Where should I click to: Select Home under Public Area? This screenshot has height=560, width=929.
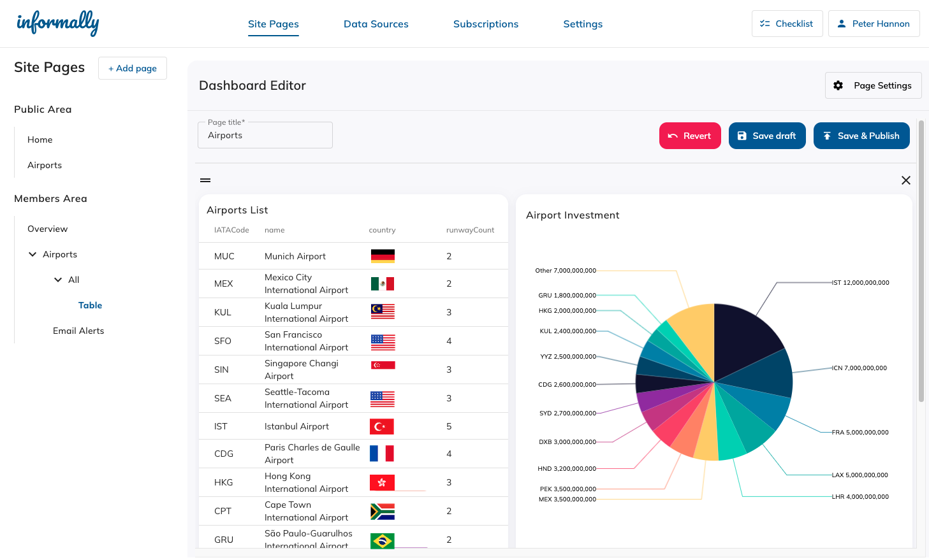[x=40, y=140]
